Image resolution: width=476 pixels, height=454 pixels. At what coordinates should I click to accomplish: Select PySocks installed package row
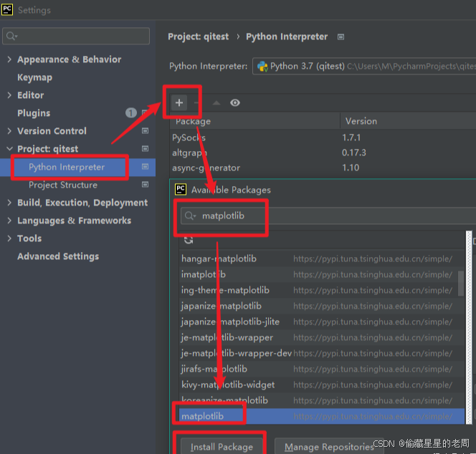pos(323,137)
